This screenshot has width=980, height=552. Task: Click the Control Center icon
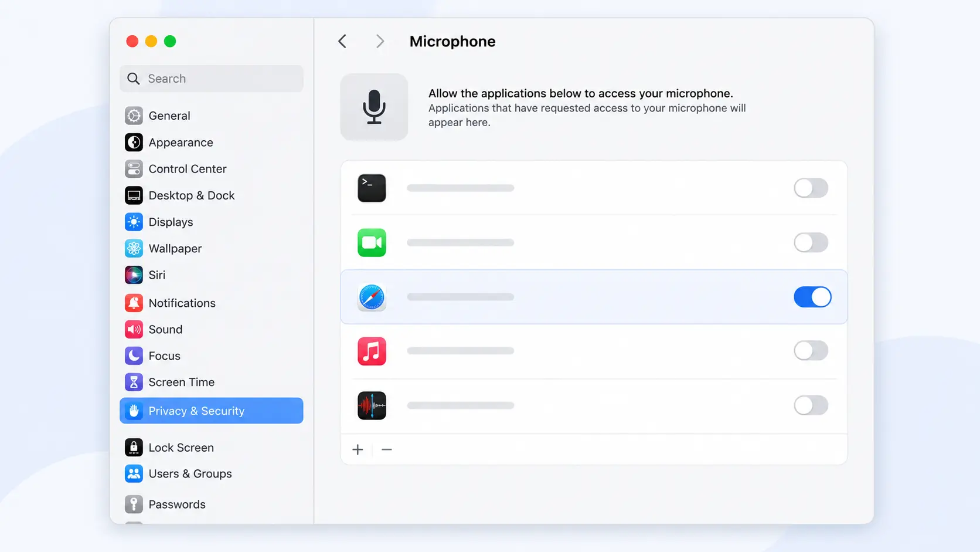[134, 169]
